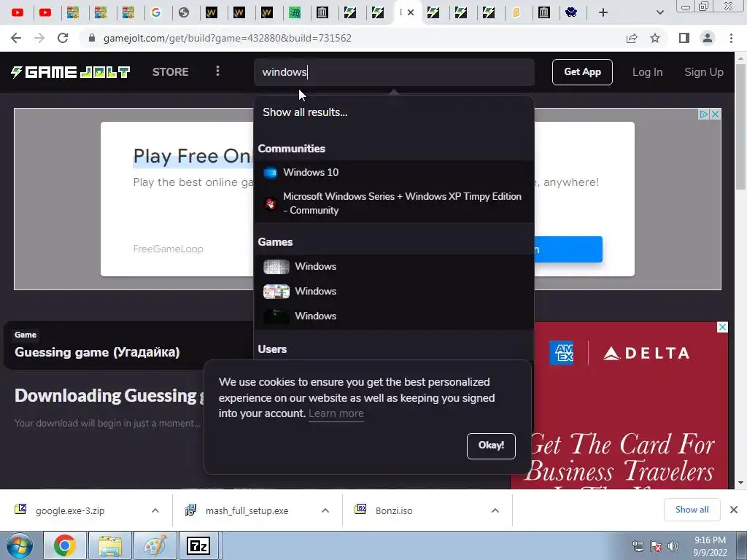Click Show all downloads button
This screenshot has width=747, height=560.
pyautogui.click(x=692, y=510)
